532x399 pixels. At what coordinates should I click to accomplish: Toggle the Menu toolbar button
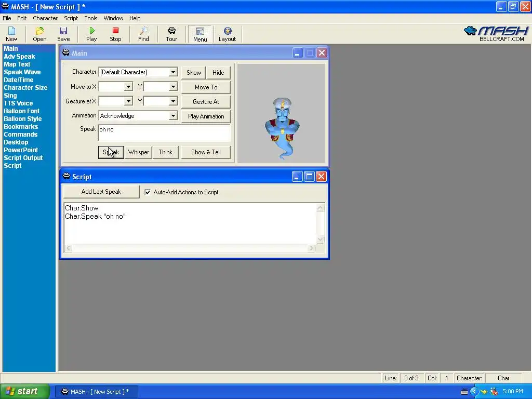pos(200,34)
